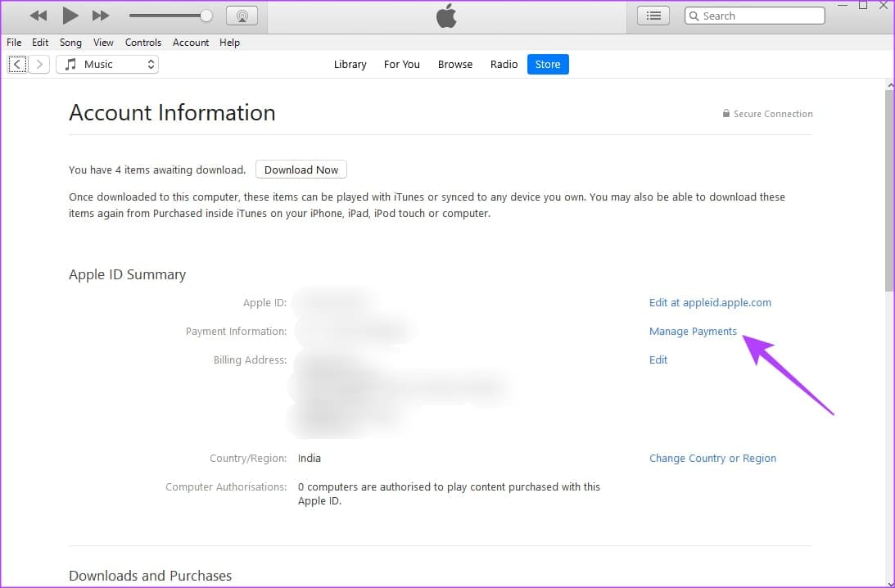Switch to the For You tab
This screenshot has width=895, height=588.
pyautogui.click(x=402, y=65)
